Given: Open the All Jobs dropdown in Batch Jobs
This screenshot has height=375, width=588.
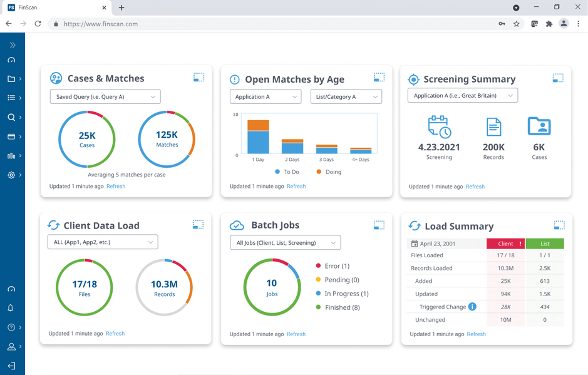Looking at the screenshot, I should click(286, 242).
